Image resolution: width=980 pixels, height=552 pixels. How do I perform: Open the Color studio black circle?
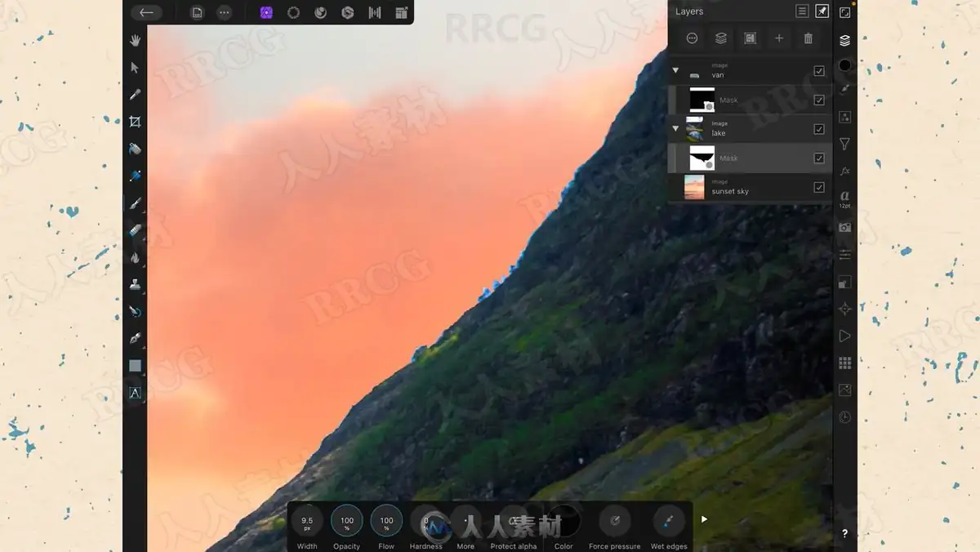click(845, 65)
